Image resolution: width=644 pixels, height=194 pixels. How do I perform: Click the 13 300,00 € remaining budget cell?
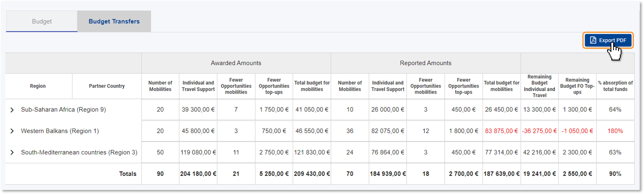(x=539, y=110)
